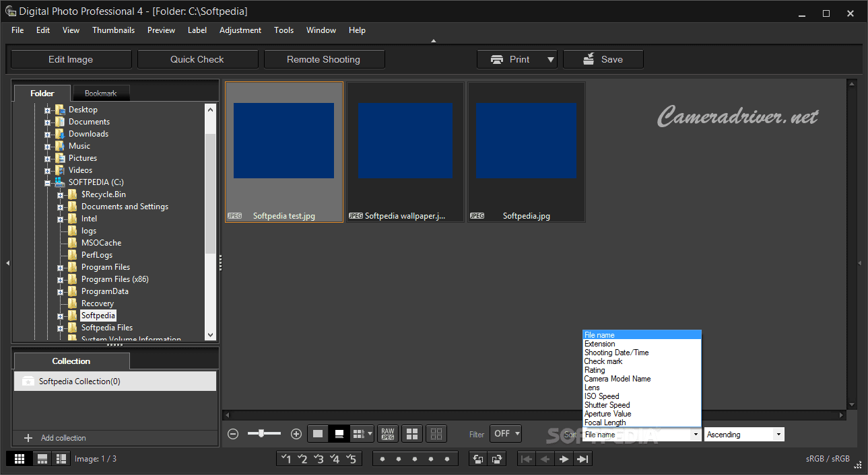
Task: Go to the next image
Action: (564, 459)
